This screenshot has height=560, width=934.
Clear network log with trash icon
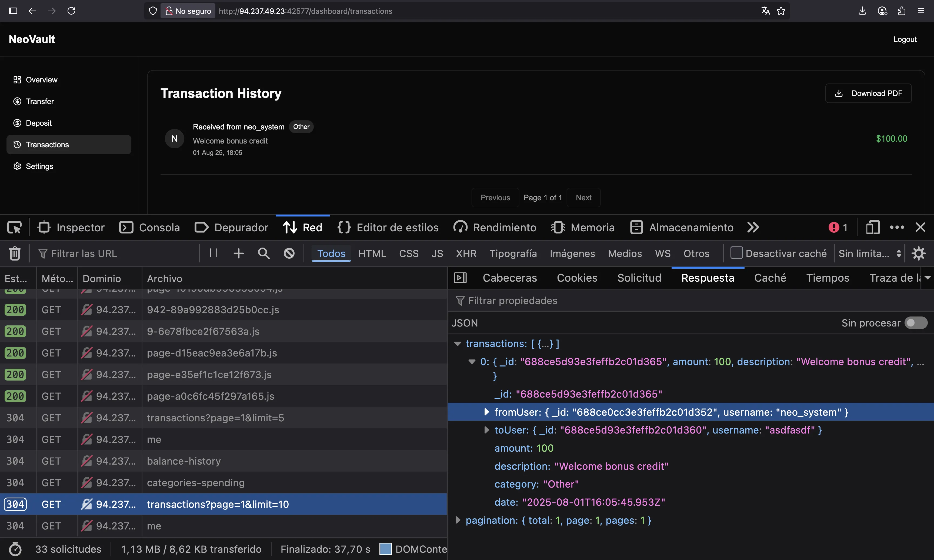pos(15,253)
